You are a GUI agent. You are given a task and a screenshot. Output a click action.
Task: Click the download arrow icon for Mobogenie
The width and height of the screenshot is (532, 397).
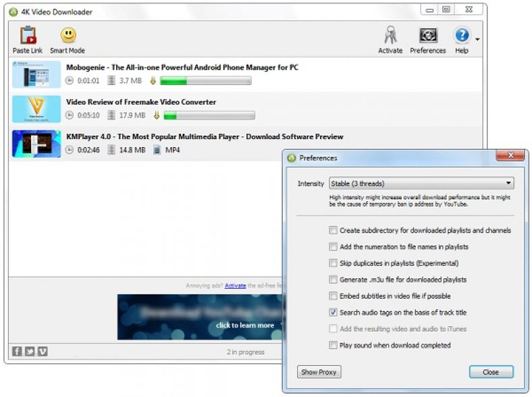click(x=153, y=81)
